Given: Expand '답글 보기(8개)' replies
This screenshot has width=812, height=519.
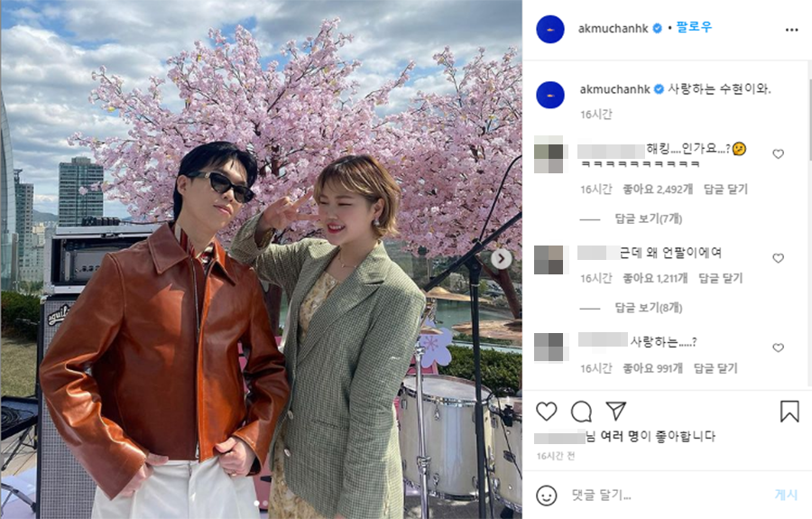Looking at the screenshot, I should 648,308.
